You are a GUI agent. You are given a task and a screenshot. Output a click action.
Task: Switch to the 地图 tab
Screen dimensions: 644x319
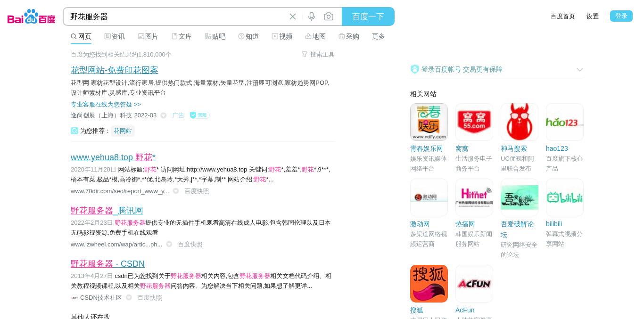315,36
